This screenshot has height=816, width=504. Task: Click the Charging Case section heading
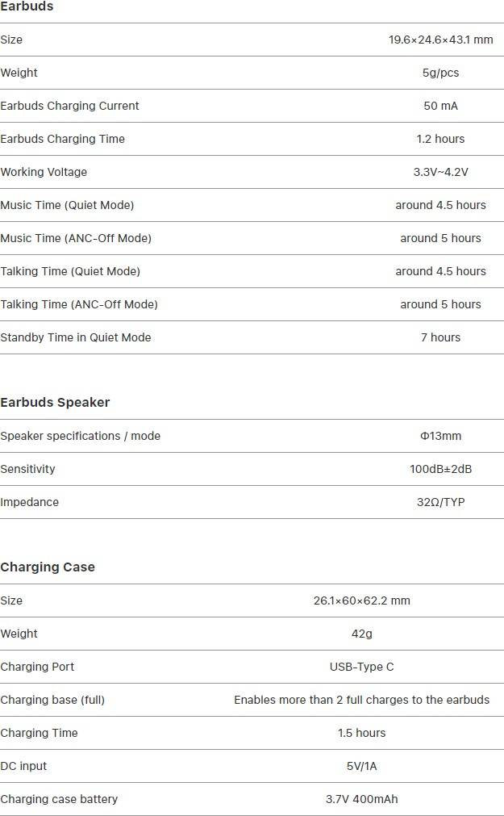tap(48, 567)
